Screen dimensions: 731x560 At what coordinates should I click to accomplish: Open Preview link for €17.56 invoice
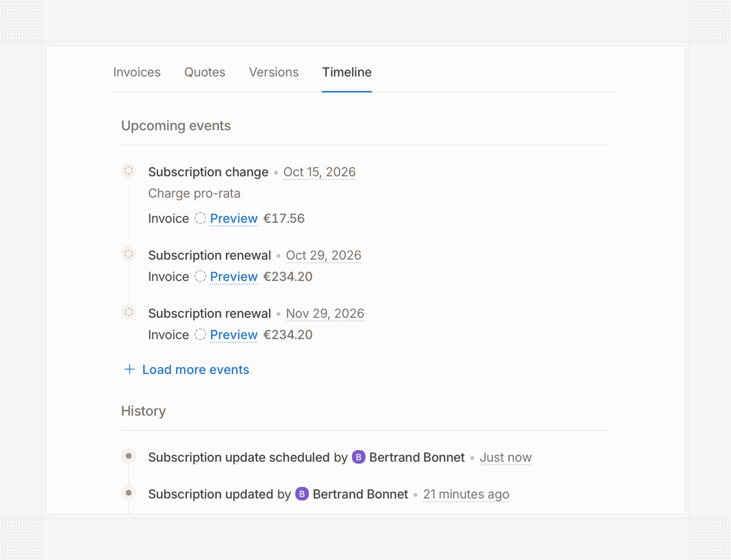point(234,219)
